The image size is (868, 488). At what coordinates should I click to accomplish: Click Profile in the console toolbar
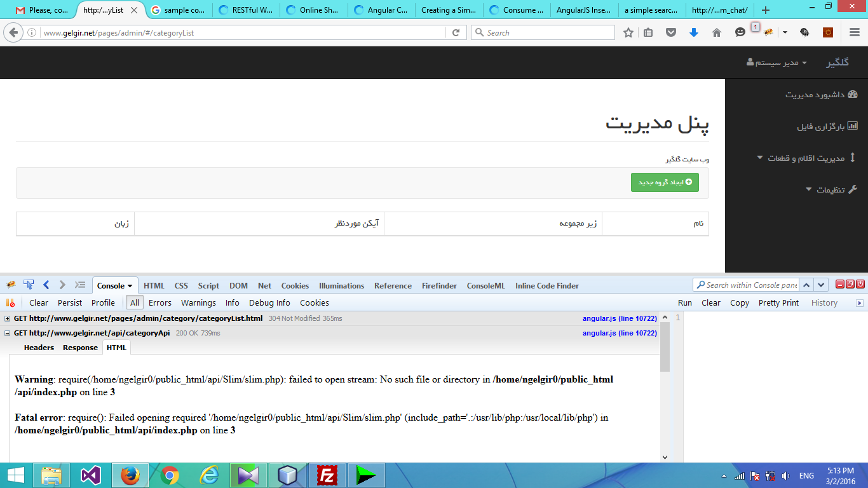point(103,303)
